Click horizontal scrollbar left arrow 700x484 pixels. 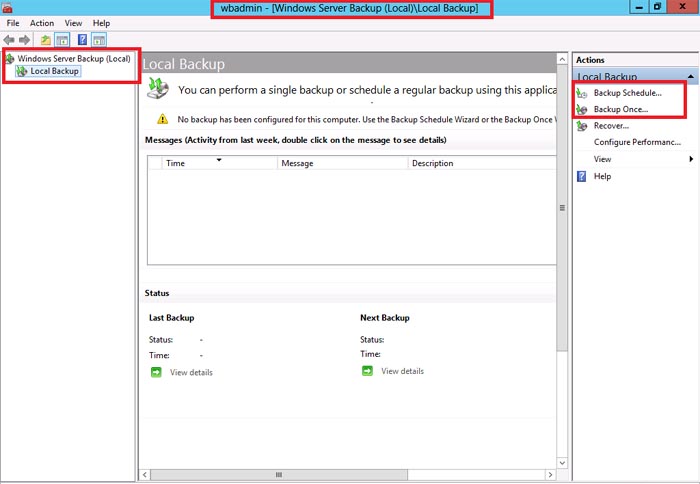[144, 475]
